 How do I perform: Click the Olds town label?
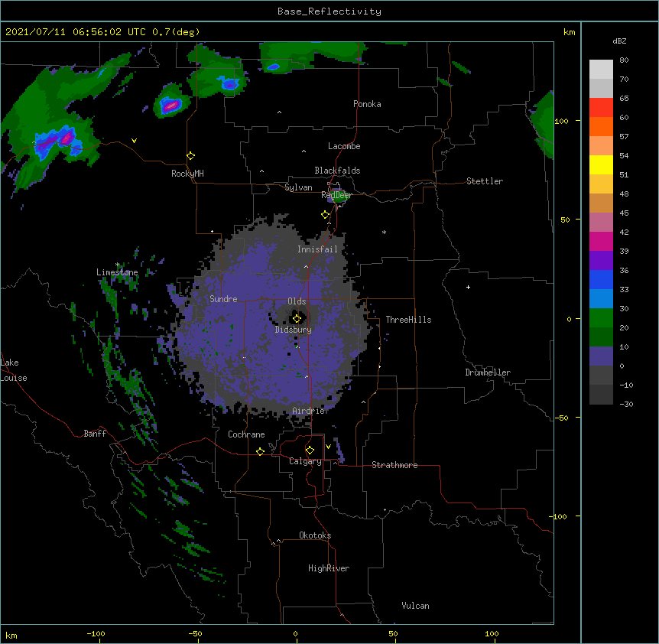click(x=297, y=301)
